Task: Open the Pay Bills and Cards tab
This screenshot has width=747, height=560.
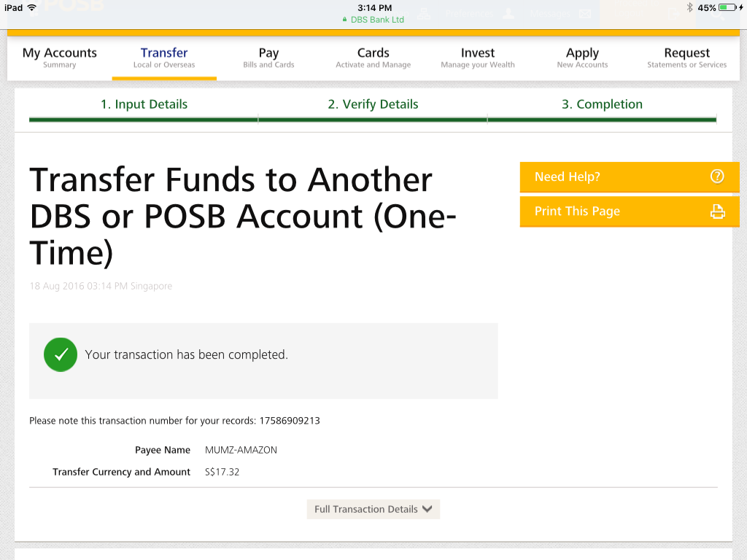Action: 268,57
